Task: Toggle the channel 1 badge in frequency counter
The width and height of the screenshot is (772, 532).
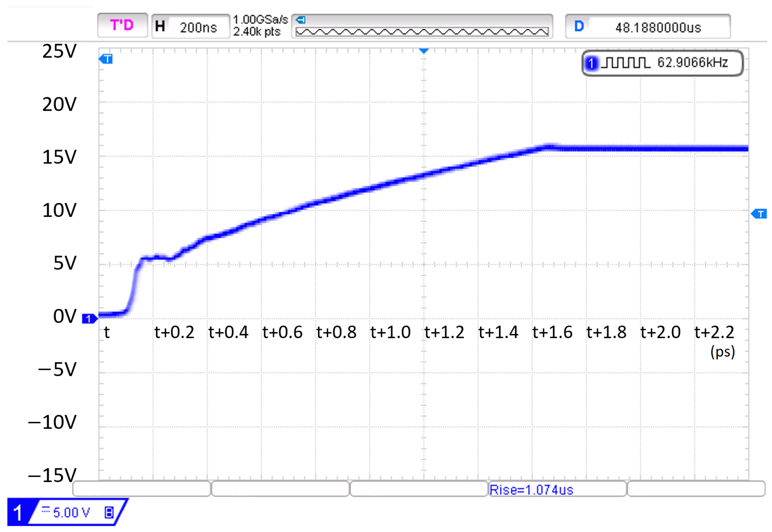Action: (591, 63)
